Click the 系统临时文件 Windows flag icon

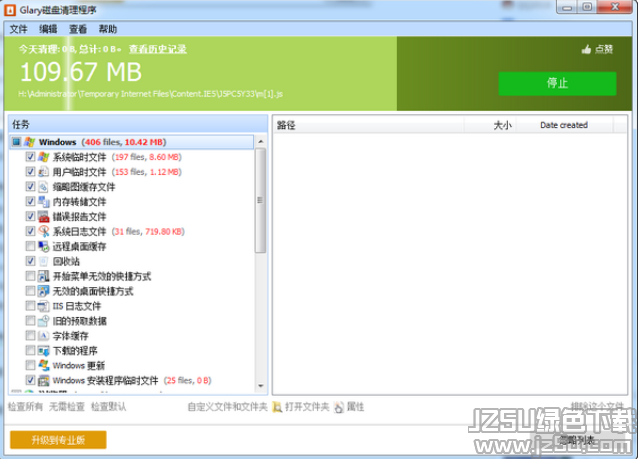click(44, 157)
